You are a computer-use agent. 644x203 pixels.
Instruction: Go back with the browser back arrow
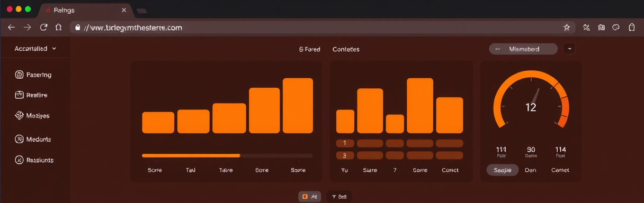[11, 27]
